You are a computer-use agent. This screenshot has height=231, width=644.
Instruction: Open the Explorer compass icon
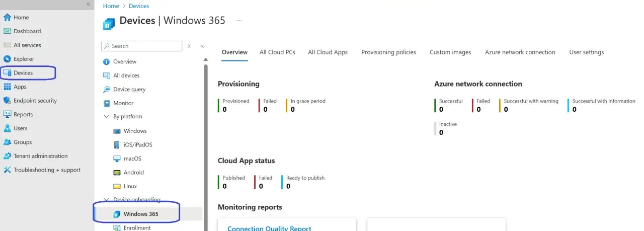7,59
